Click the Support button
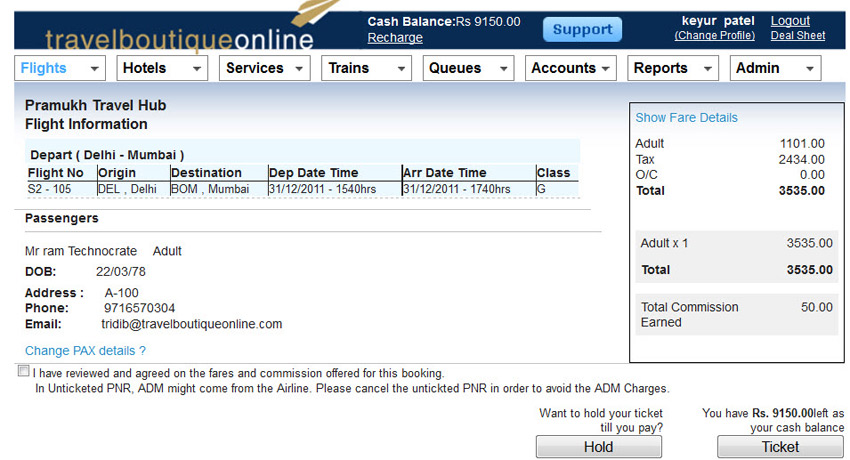 pos(582,30)
